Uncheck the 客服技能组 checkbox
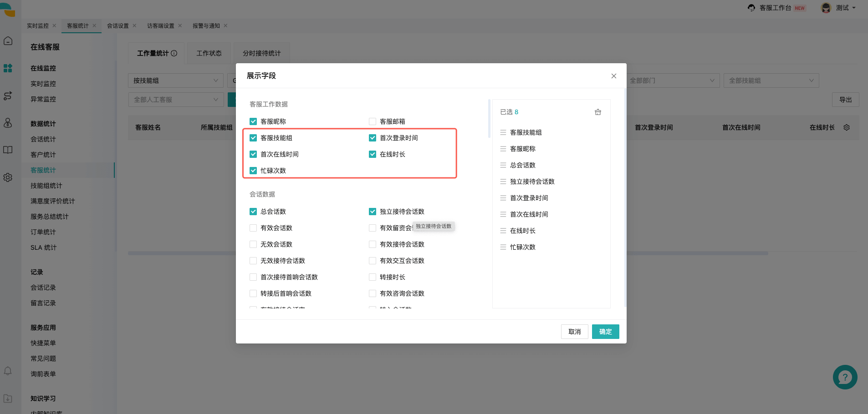Screen dimensions: 868x414 pyautogui.click(x=253, y=138)
